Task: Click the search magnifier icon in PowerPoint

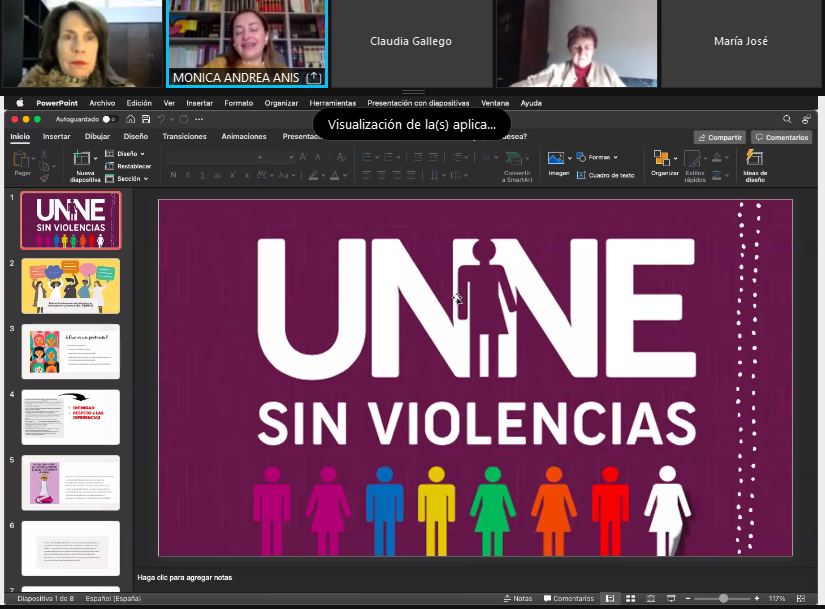Action: click(x=787, y=119)
